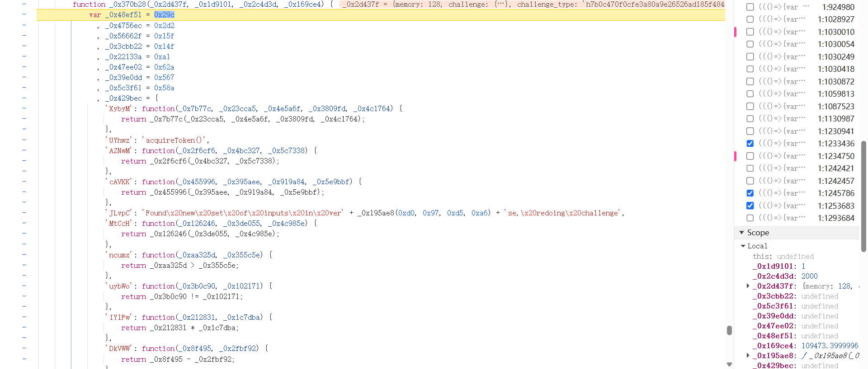Enable the breakpoint at 1:924980
This screenshot has height=369, width=868.
[750, 7]
